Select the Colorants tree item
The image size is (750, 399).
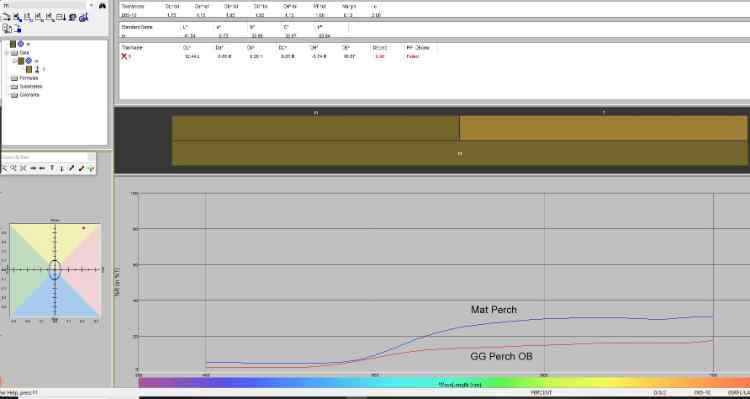point(29,95)
